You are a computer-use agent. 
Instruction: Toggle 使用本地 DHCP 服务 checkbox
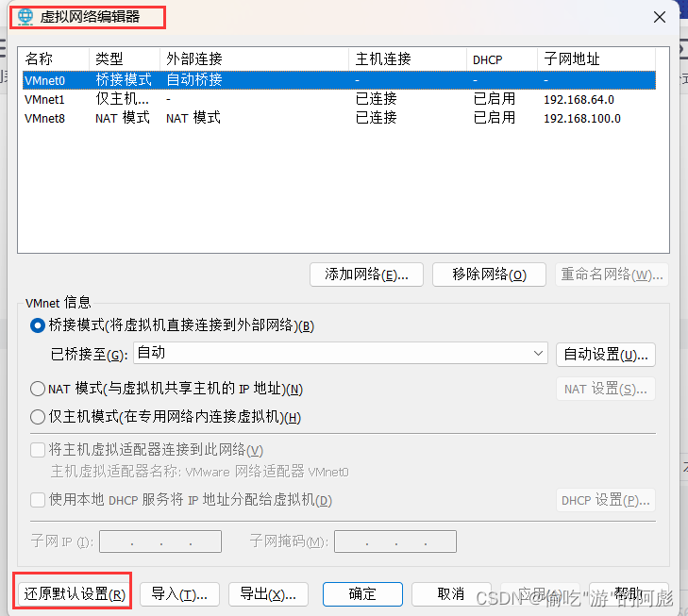click(38, 500)
